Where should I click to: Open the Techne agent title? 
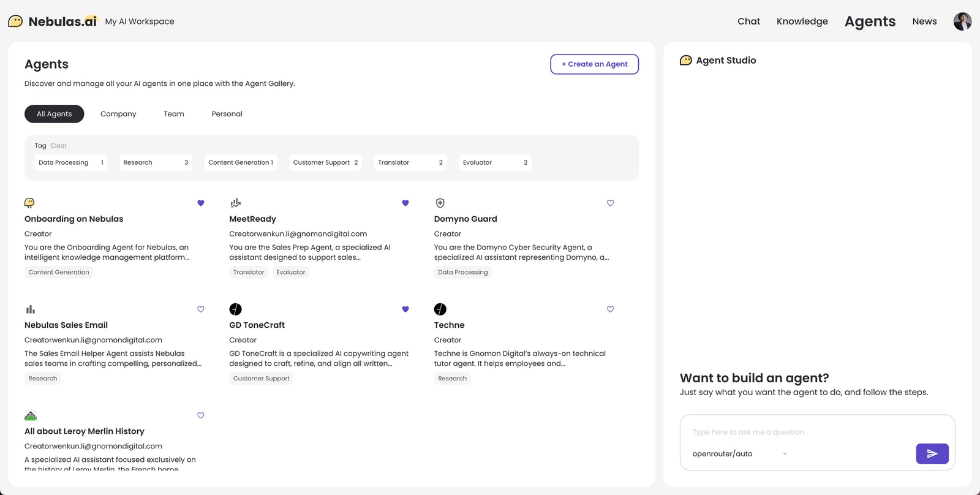pos(449,325)
